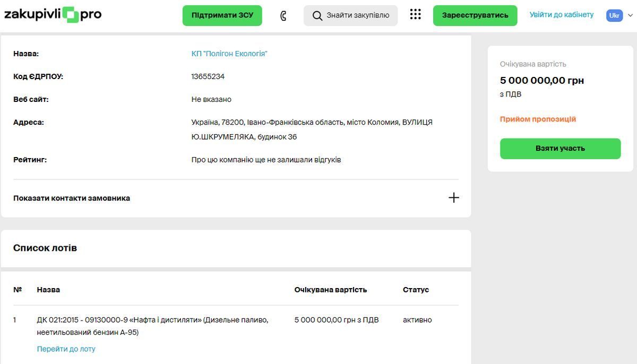Open the nine-dot apps grid menu
This screenshot has width=637, height=364.
click(x=415, y=14)
